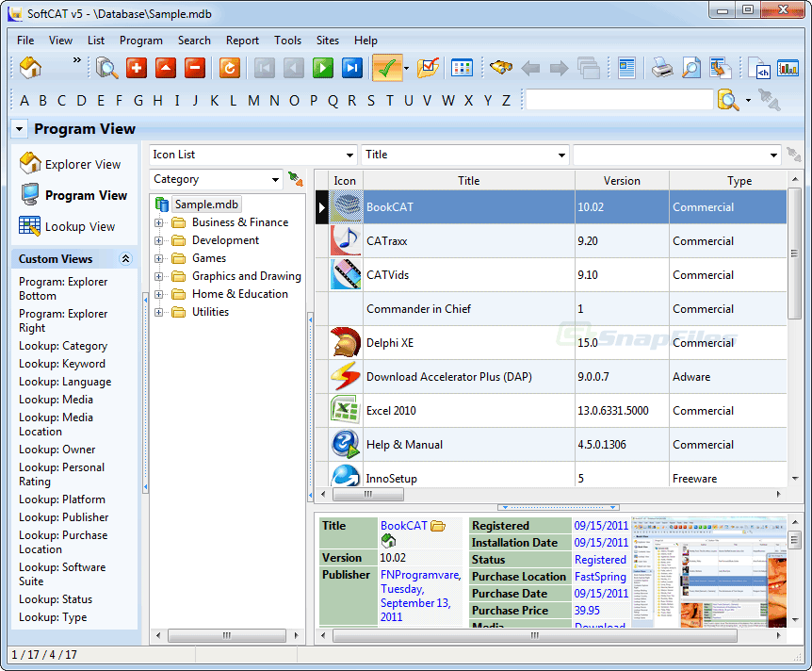812x671 pixels.
Task: Expand the Utilities folder
Action: tap(158, 313)
